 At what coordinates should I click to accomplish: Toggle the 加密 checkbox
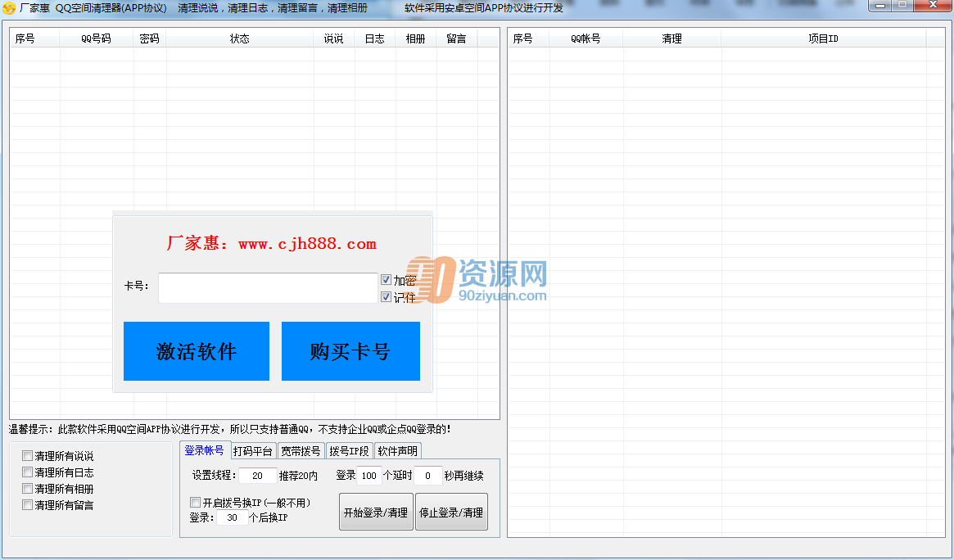click(x=386, y=280)
